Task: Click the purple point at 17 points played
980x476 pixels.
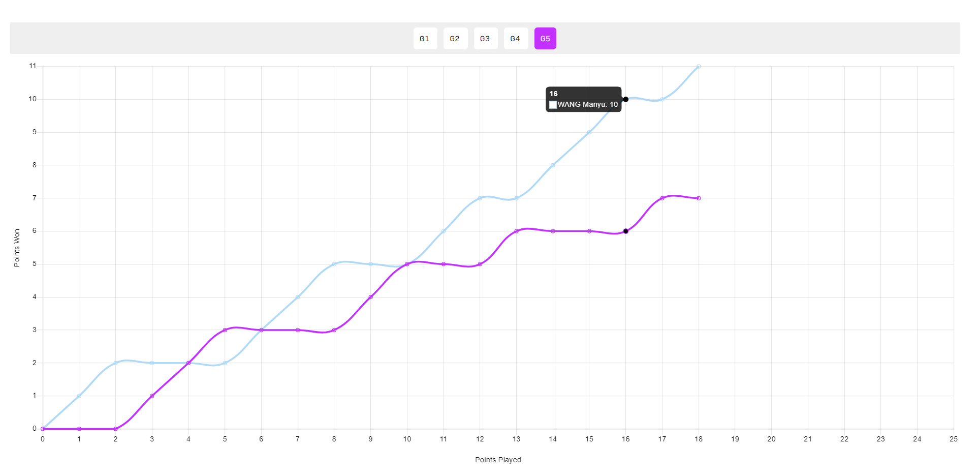Action: (662, 198)
